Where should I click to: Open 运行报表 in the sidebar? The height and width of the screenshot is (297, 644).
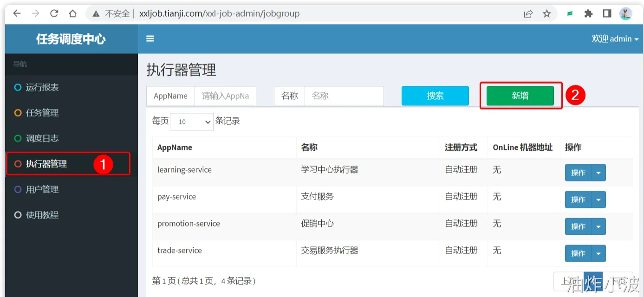[42, 87]
